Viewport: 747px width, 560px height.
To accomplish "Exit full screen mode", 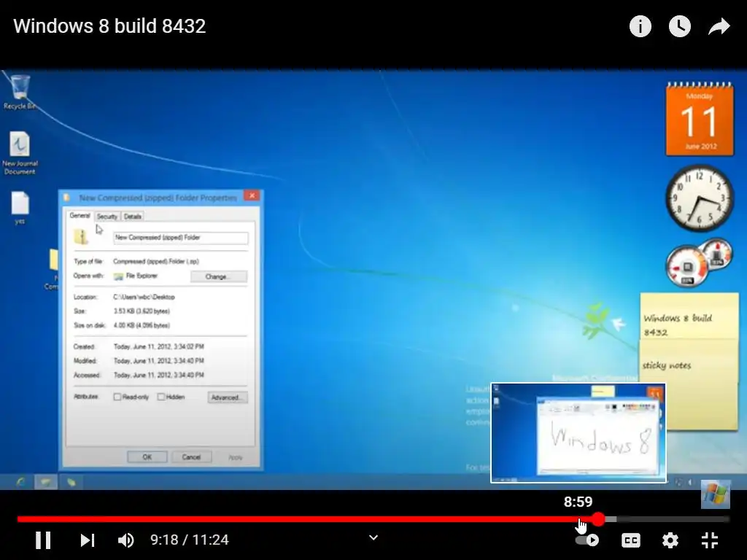I will point(710,540).
